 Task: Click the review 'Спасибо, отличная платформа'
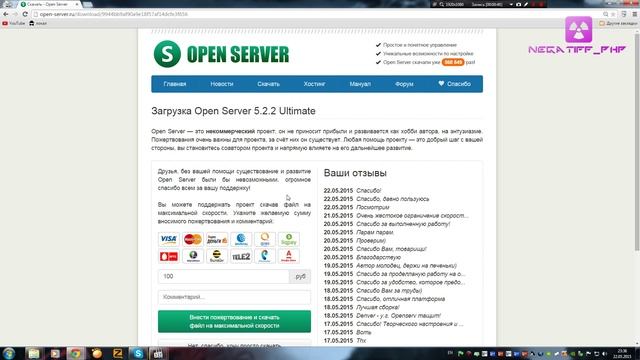pyautogui.click(x=400, y=299)
